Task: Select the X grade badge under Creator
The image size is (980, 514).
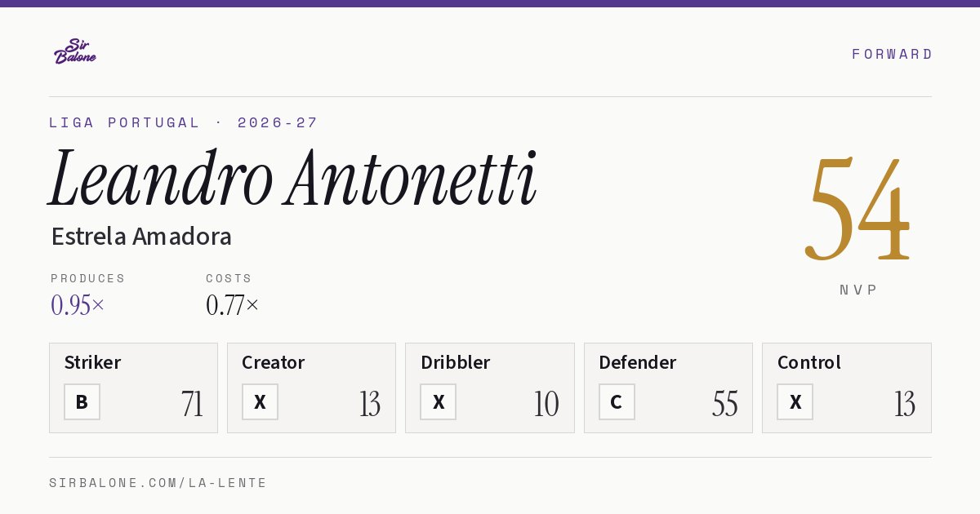Action: (260, 401)
